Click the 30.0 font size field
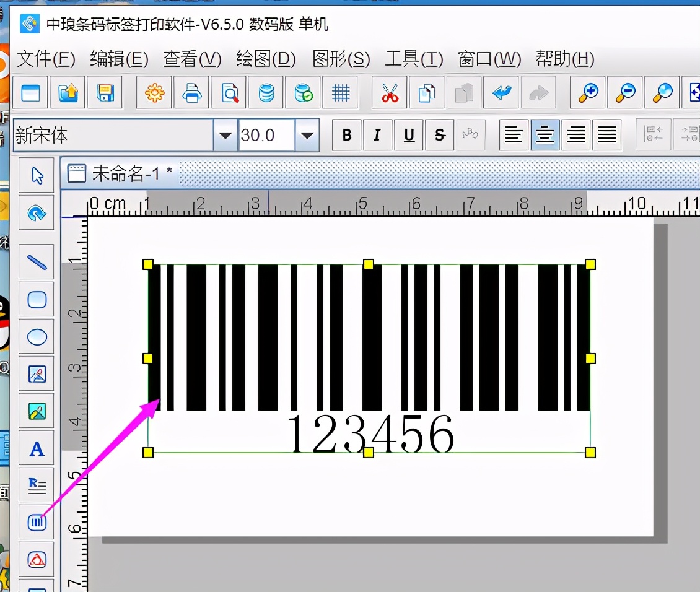Screen dimensions: 700x592 [x=266, y=135]
